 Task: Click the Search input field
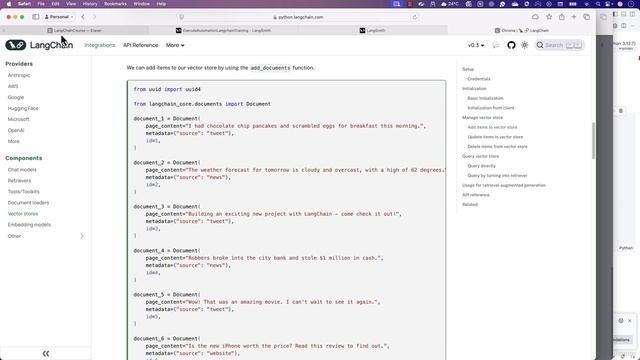(560, 45)
